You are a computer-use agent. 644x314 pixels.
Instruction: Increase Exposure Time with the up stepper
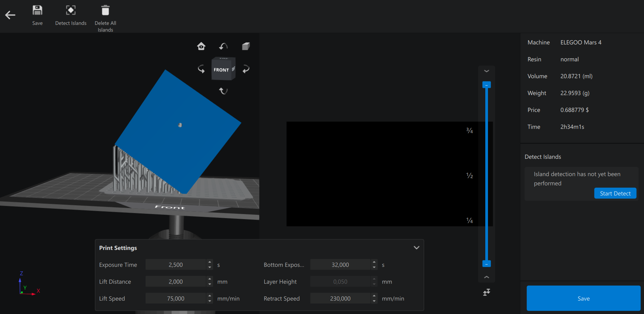[210, 262]
